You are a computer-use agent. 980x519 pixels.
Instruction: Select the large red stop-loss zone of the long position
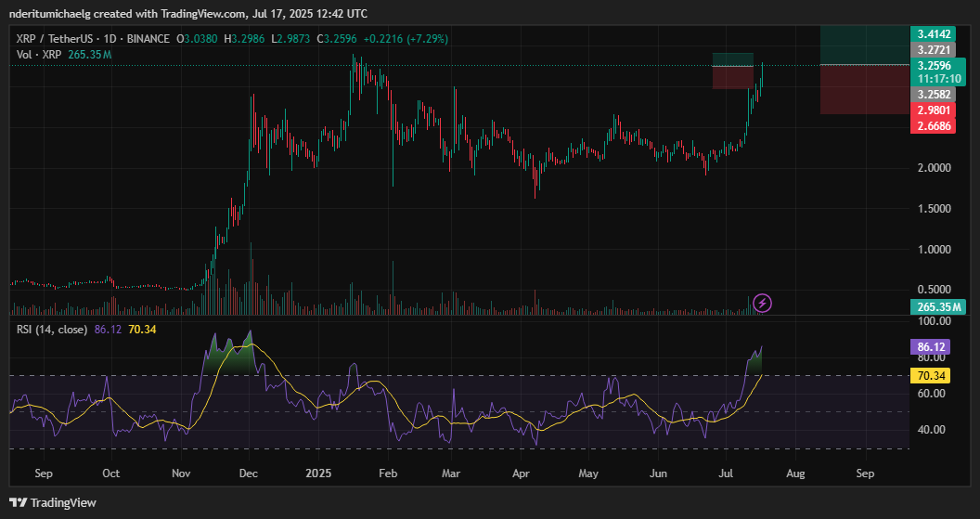click(x=864, y=89)
